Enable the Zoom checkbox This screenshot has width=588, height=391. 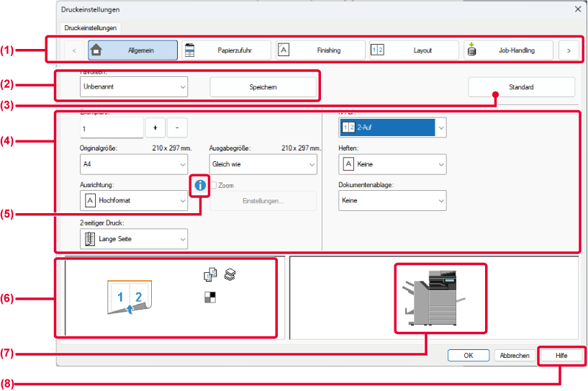click(x=214, y=186)
